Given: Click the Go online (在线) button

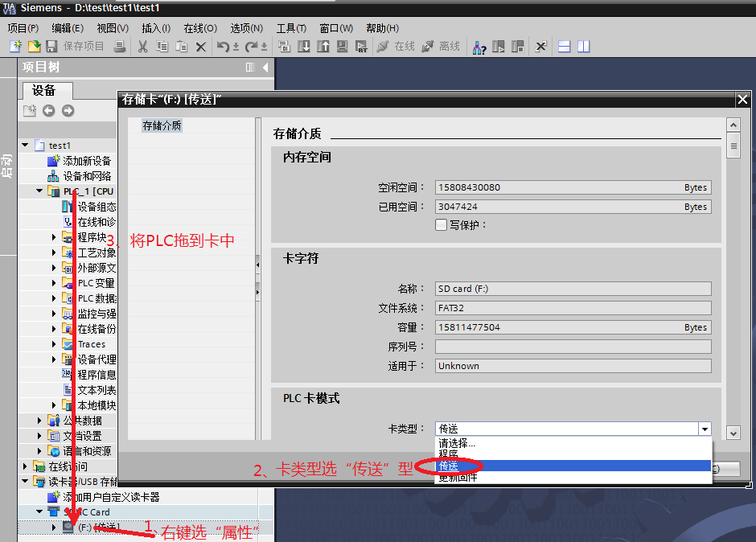Looking at the screenshot, I should click(396, 47).
